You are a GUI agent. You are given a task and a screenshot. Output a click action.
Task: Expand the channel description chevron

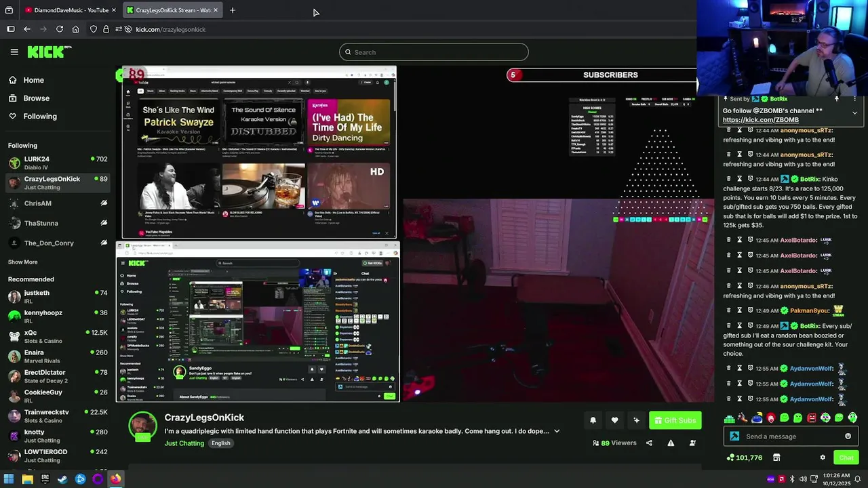coord(557,431)
